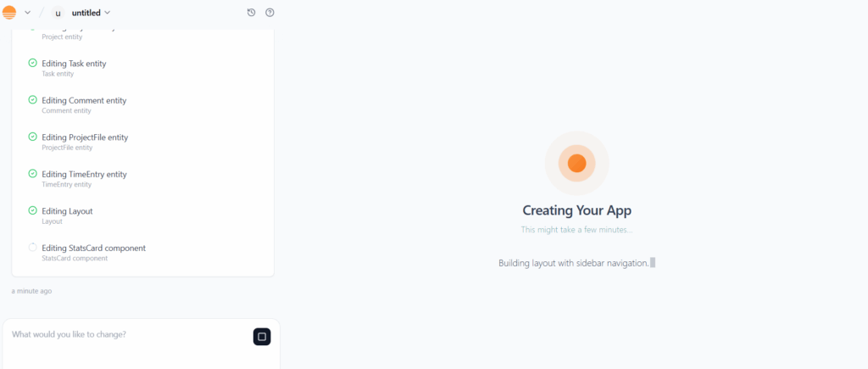Focus the 'What would you like to change?' input
This screenshot has width=868, height=369.
[127, 334]
